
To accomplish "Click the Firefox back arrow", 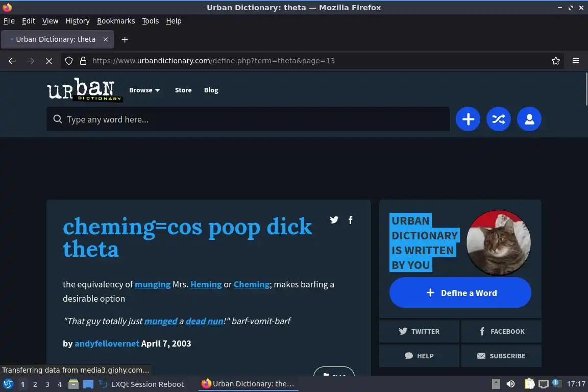I will 12,61.
